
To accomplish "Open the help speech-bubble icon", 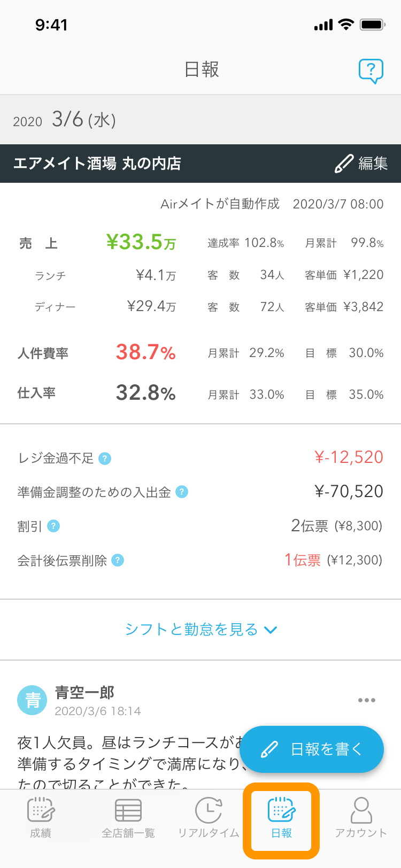I will click(x=371, y=71).
